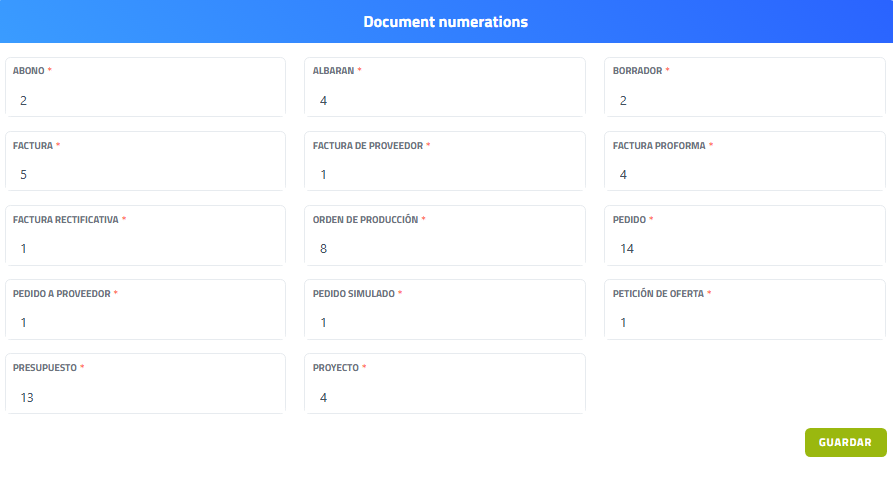Focus the PRESUPUESTO input showing 13

pyautogui.click(x=145, y=397)
